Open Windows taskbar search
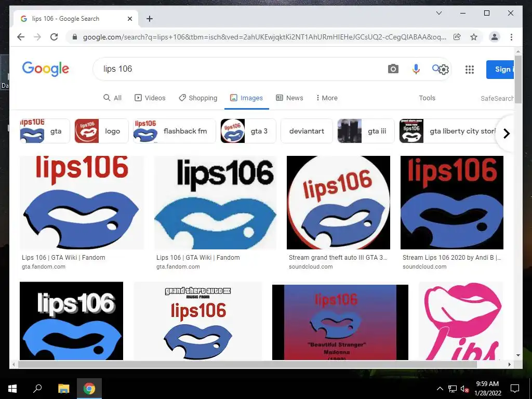Image resolution: width=532 pixels, height=399 pixels. pyautogui.click(x=37, y=389)
